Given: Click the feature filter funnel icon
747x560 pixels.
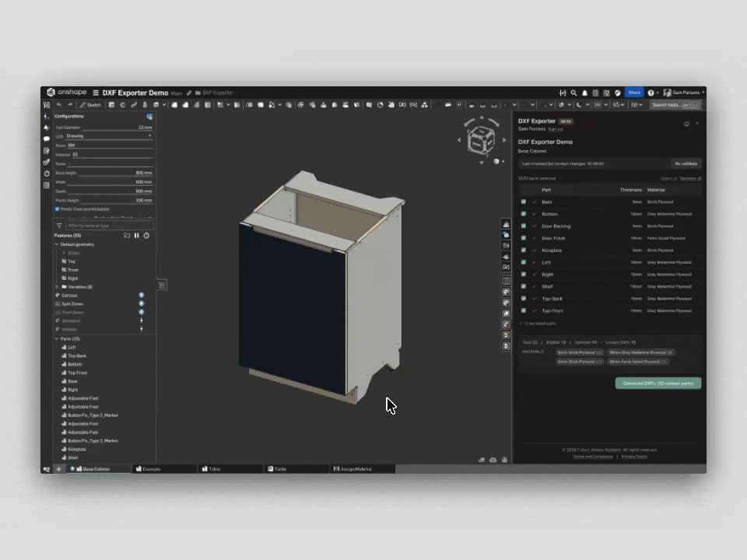Looking at the screenshot, I should (x=60, y=226).
